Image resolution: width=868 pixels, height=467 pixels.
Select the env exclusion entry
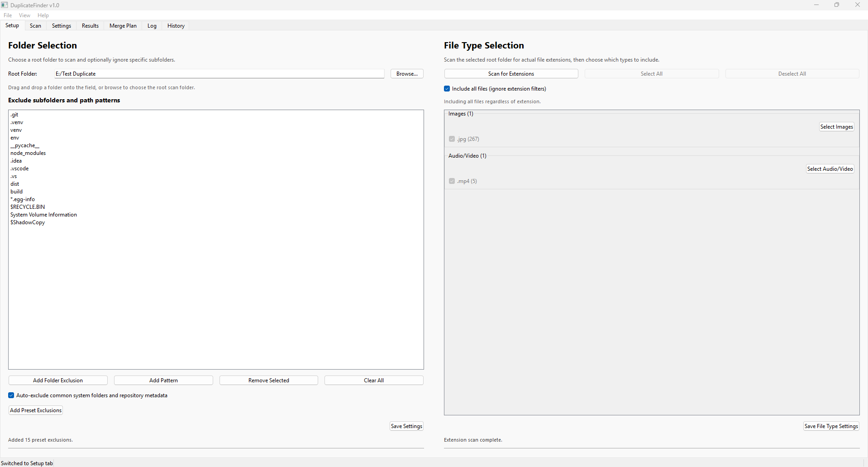pyautogui.click(x=216, y=138)
